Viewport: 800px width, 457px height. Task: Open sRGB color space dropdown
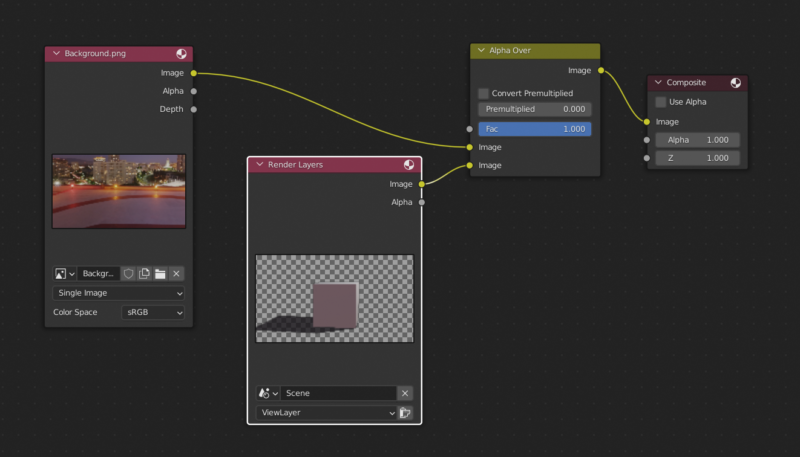point(153,312)
